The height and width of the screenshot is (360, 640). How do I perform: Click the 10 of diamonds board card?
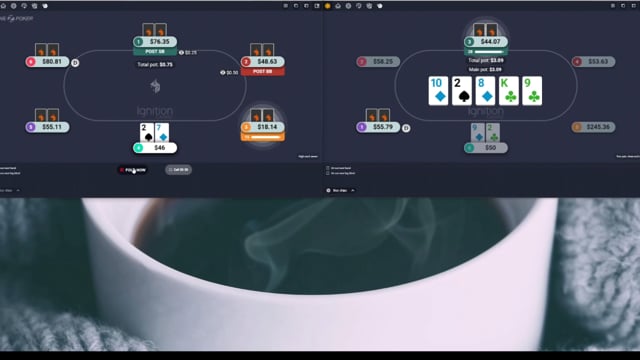pos(438,91)
